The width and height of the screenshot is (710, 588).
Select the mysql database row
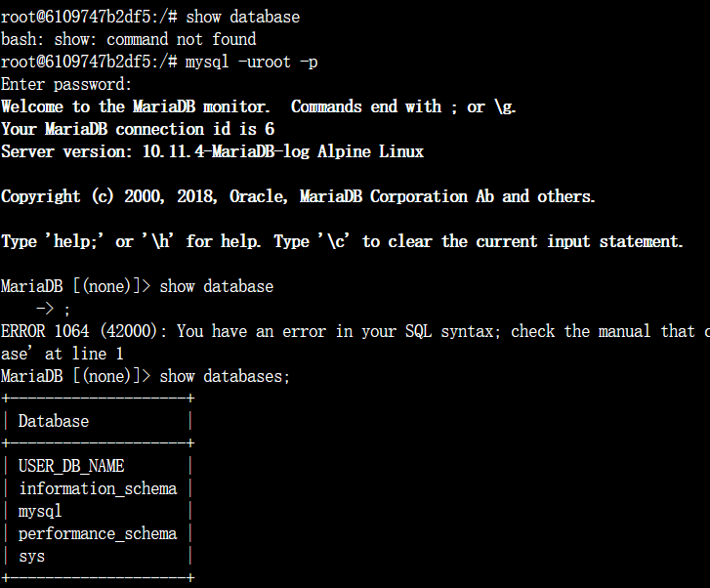[40, 511]
